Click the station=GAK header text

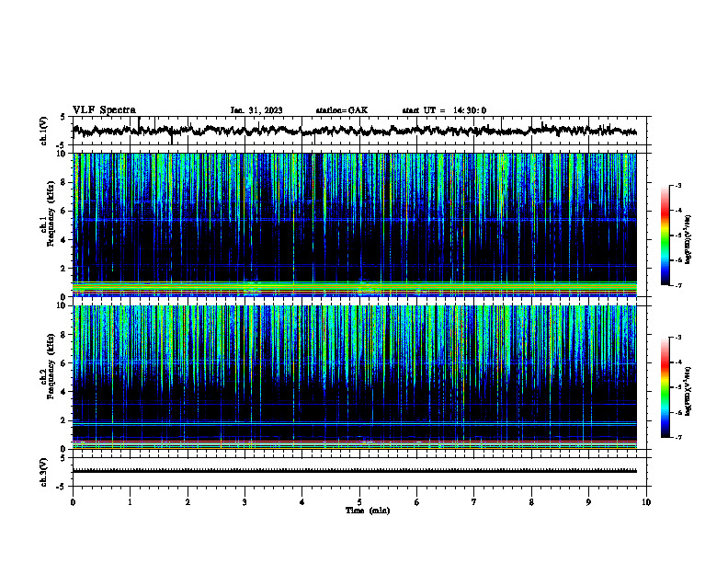click(x=342, y=110)
